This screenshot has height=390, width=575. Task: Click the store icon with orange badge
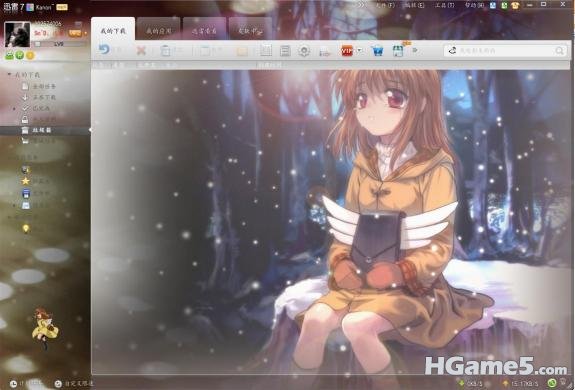398,51
